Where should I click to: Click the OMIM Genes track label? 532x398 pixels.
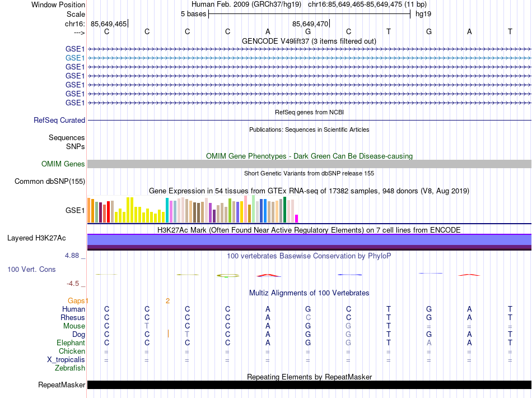click(x=63, y=164)
